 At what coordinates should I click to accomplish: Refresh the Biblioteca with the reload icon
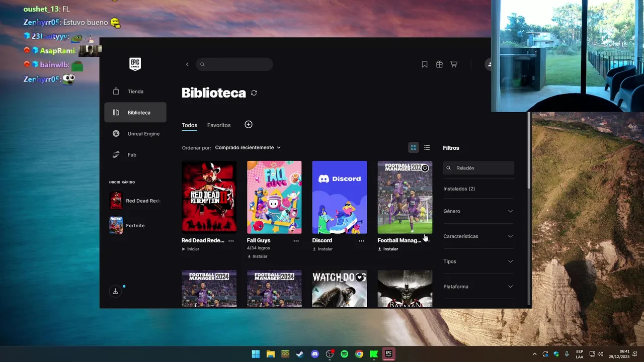pyautogui.click(x=254, y=93)
